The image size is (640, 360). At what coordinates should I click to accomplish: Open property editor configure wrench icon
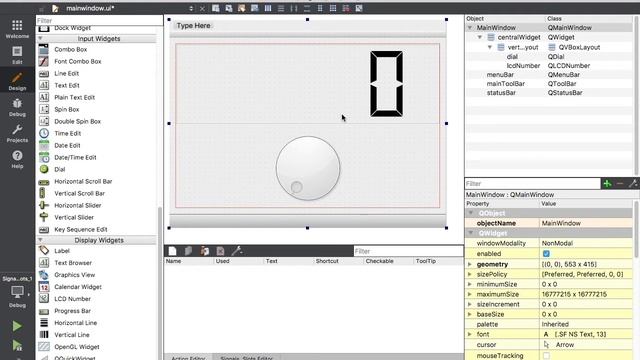coord(633,184)
